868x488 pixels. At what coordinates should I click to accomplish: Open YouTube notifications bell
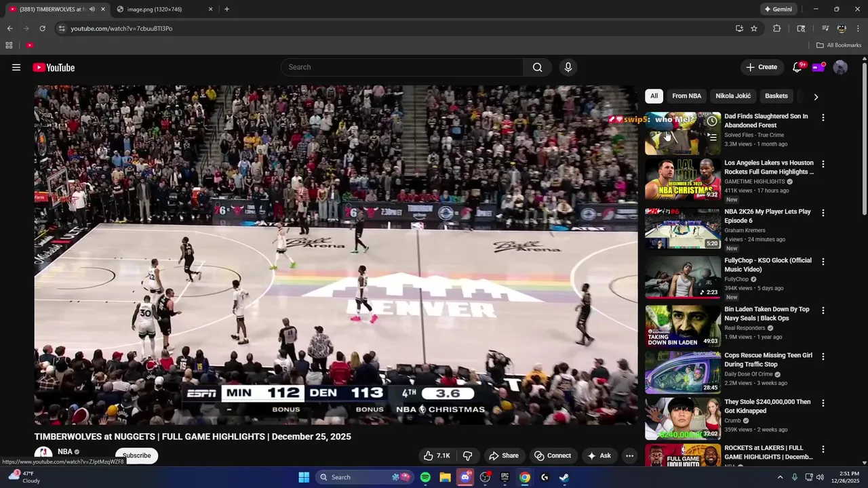(x=797, y=67)
